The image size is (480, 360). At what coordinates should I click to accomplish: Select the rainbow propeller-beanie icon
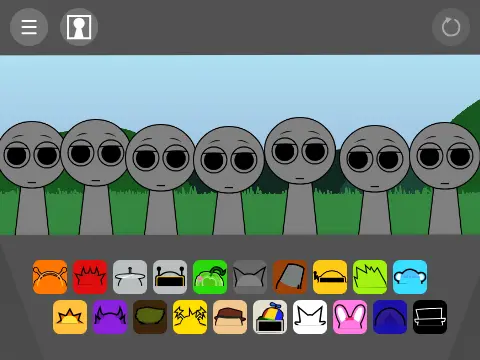coord(270,317)
